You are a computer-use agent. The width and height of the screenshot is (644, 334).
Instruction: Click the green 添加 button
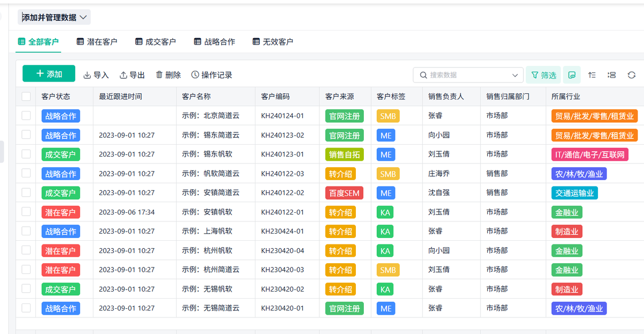(x=49, y=74)
